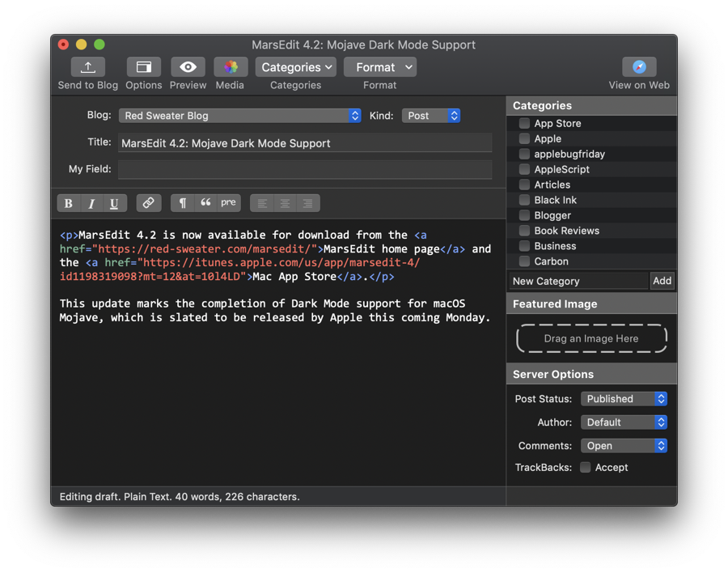728x573 pixels.
Task: Click the yellow minimize window button
Action: [x=81, y=45]
